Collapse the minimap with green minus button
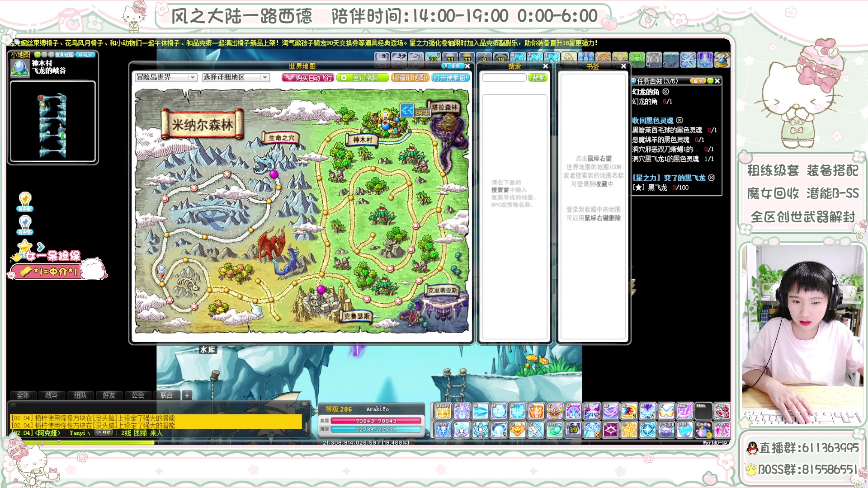 tap(38, 55)
